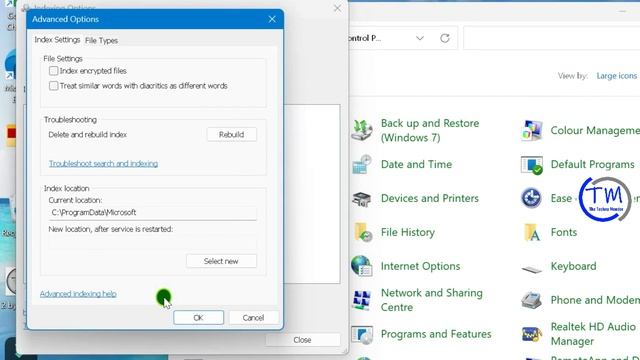640x360 pixels.
Task: Open Phone and Modem icon
Action: [x=531, y=300]
